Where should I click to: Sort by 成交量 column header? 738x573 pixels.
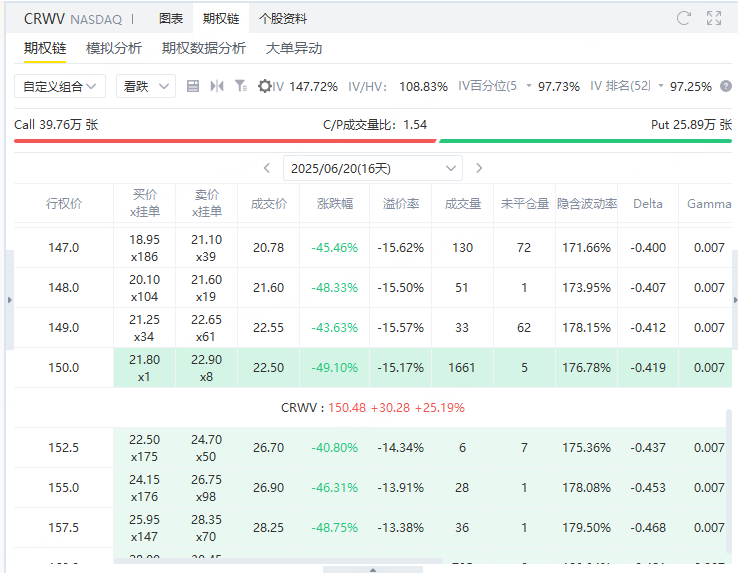[463, 203]
